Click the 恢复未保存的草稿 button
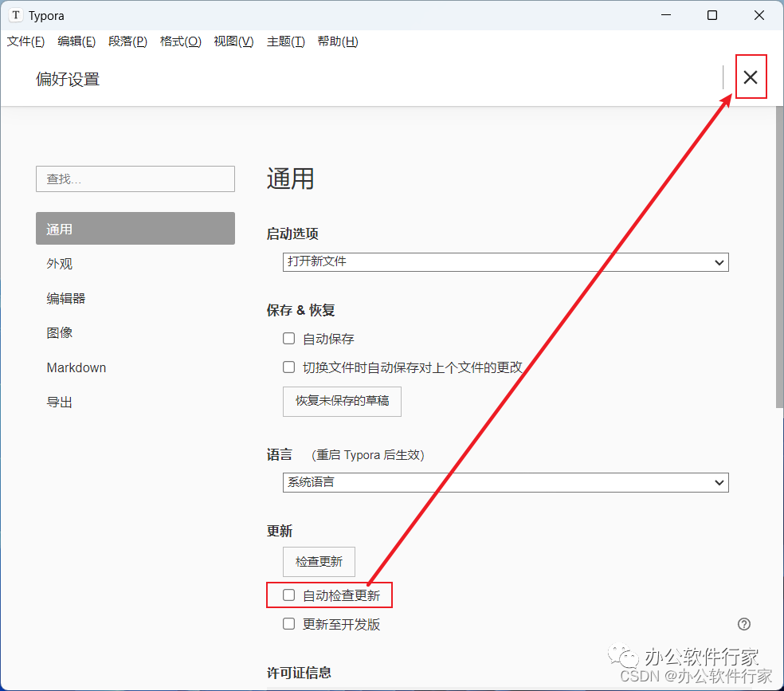The image size is (784, 691). click(x=342, y=401)
